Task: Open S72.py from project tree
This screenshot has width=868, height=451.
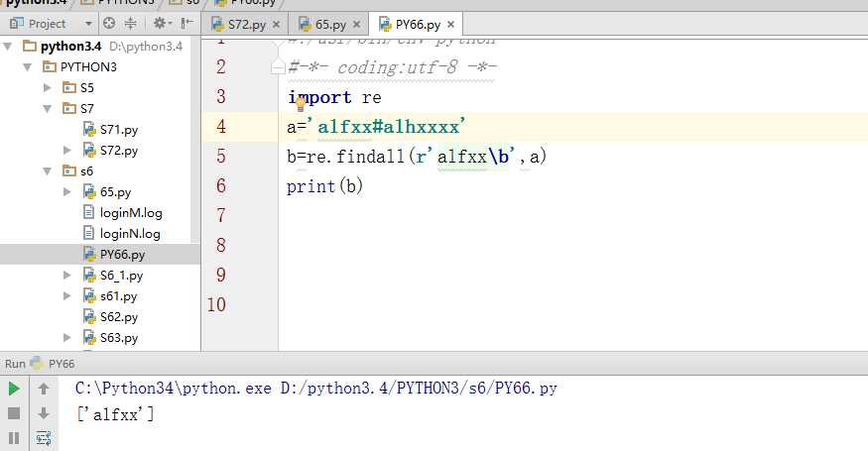Action: click(118, 150)
